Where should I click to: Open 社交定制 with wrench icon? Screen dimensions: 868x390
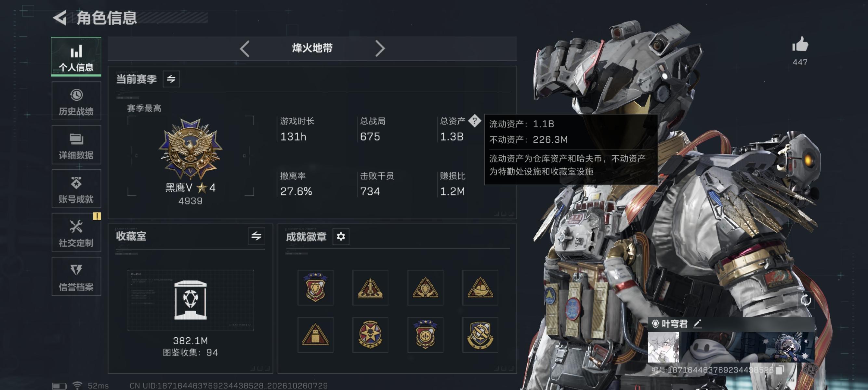pyautogui.click(x=76, y=232)
